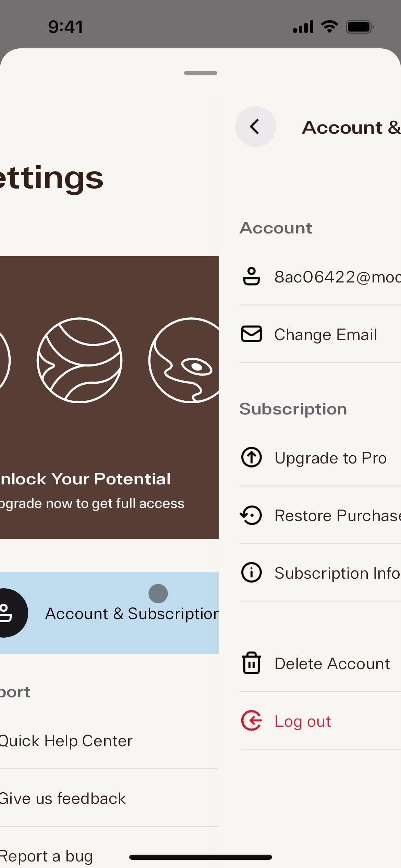Open Subscription Info entry
The height and width of the screenshot is (868, 401).
pos(337,573)
